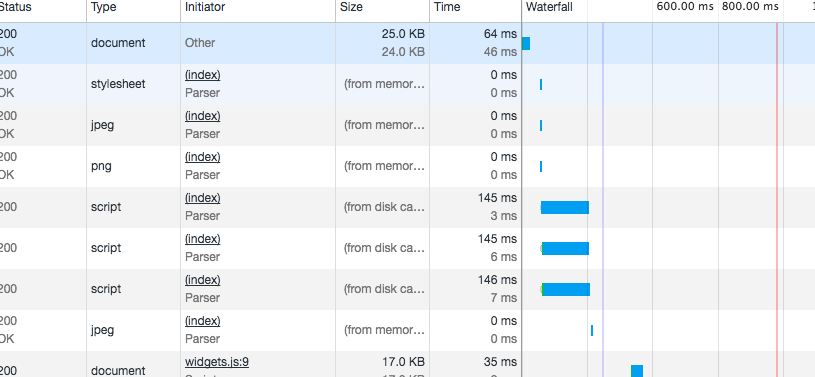The image size is (815, 377).
Task: Select the 800.00 ms waterfall time label
Action: coord(750,7)
